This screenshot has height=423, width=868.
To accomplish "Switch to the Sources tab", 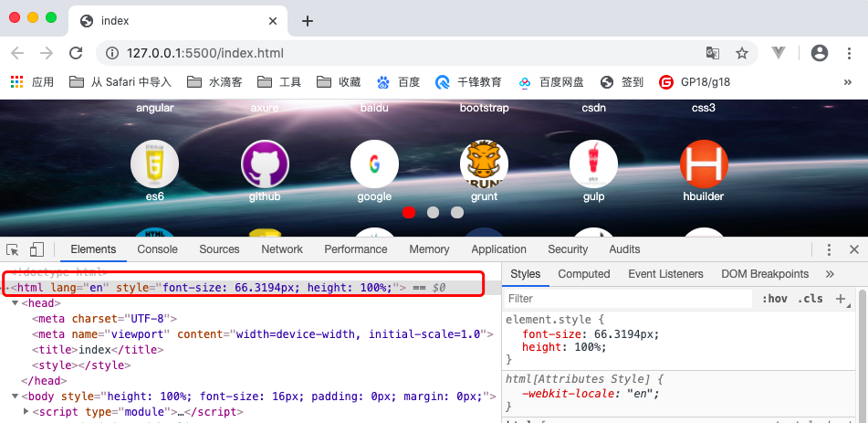I will [219, 249].
